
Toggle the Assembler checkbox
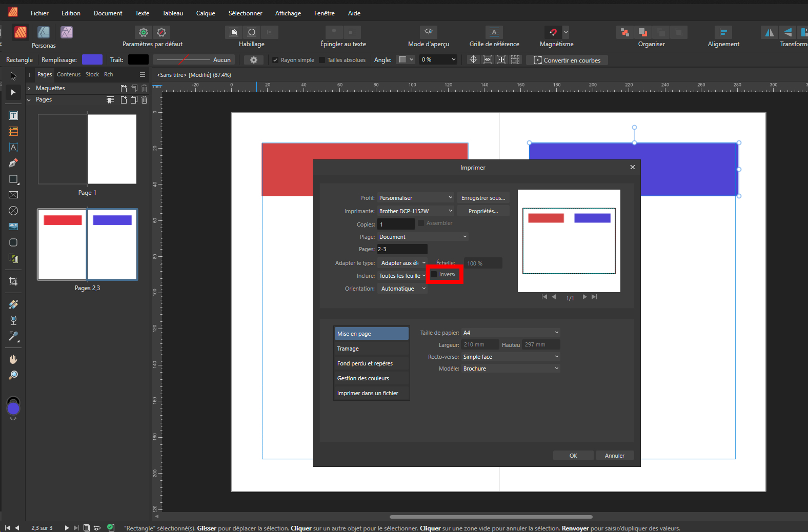click(x=421, y=223)
